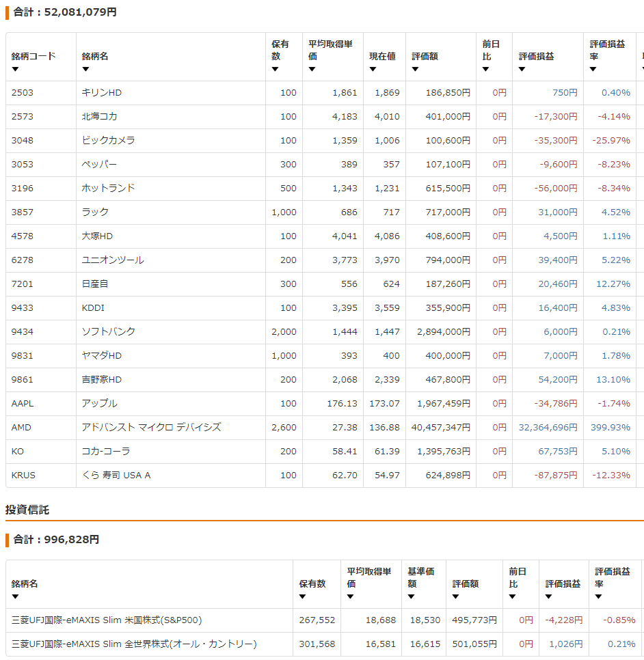
Task: Sort stock table by 銘柄コード arrow
Action: tap(15, 69)
